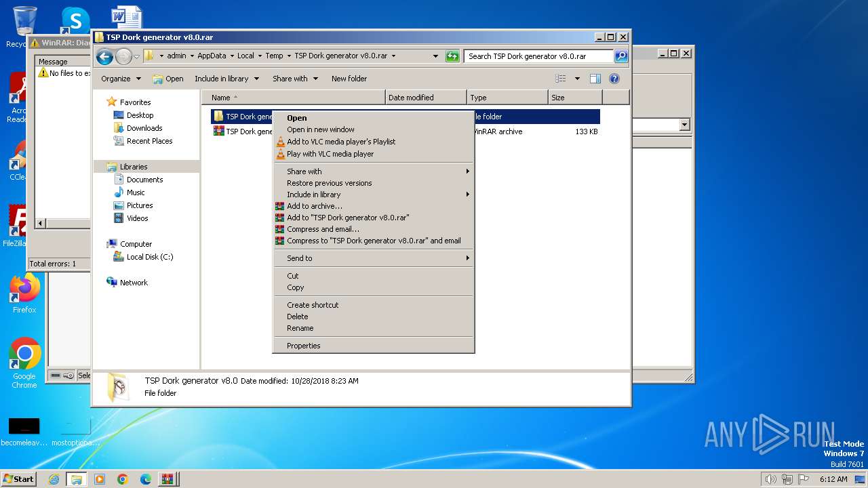This screenshot has height=488, width=868.
Task: Open Videos library in navigation pane
Action: (x=137, y=218)
